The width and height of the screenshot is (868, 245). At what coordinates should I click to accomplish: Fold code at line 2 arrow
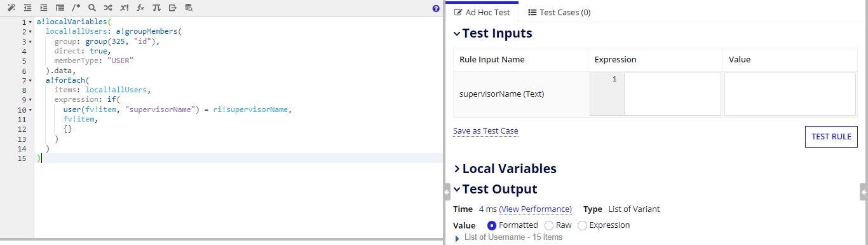click(x=30, y=32)
